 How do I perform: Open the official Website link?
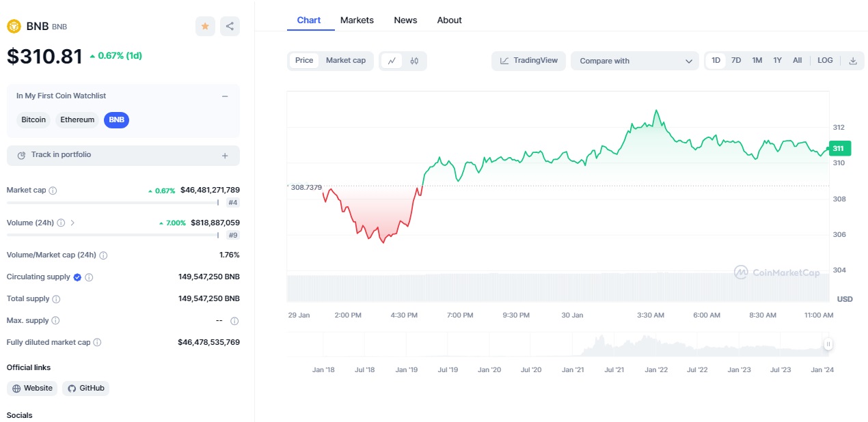[32, 389]
